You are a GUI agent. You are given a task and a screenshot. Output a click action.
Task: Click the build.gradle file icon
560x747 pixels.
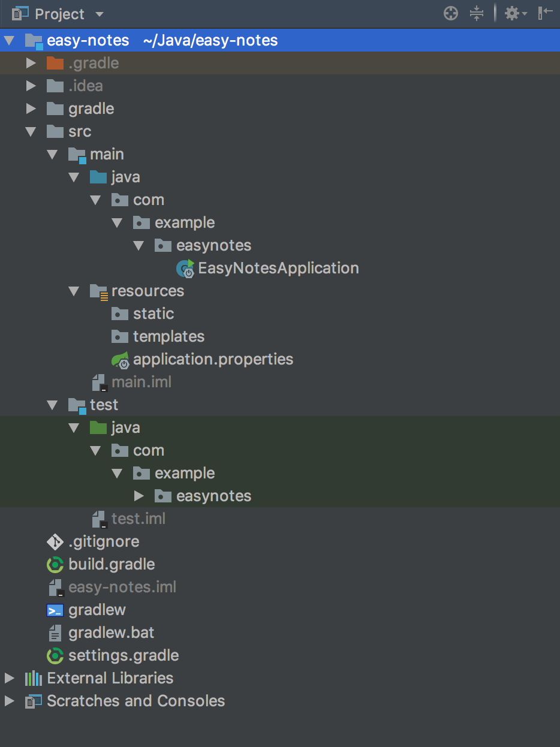click(55, 565)
